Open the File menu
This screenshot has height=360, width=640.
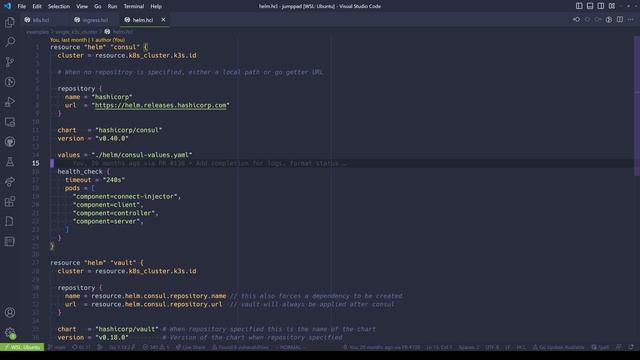click(22, 6)
